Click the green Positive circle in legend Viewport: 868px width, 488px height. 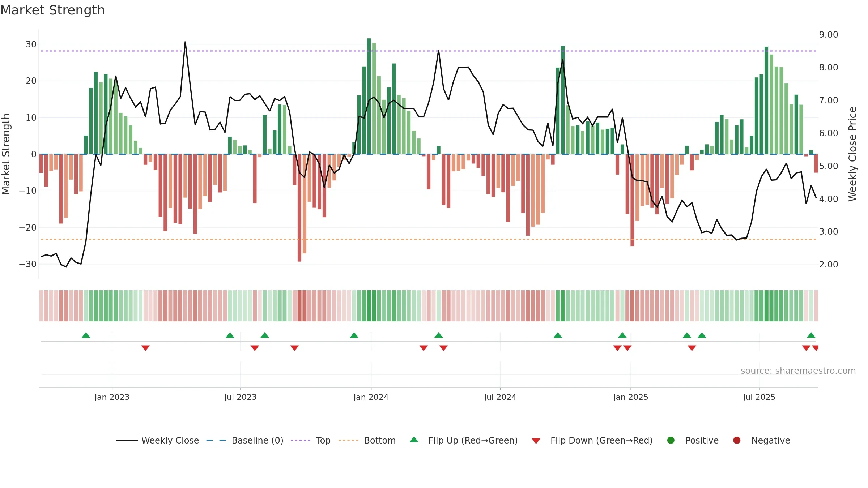pyautogui.click(x=671, y=440)
